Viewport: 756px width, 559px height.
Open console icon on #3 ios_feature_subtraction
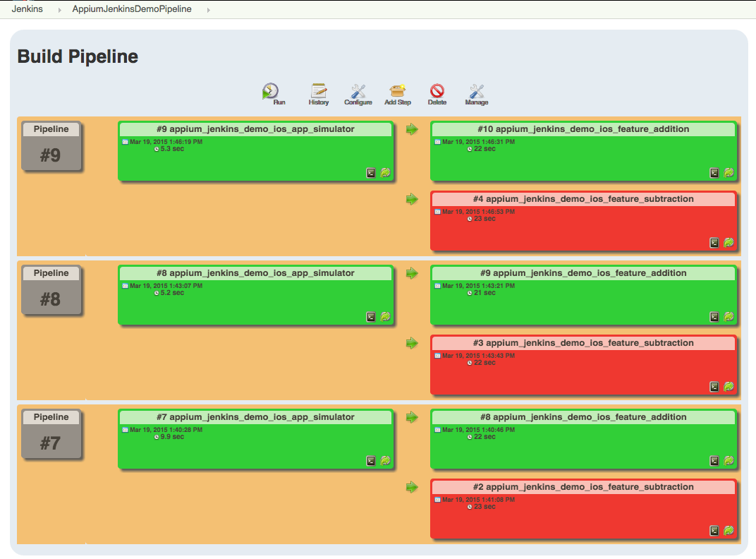(714, 387)
